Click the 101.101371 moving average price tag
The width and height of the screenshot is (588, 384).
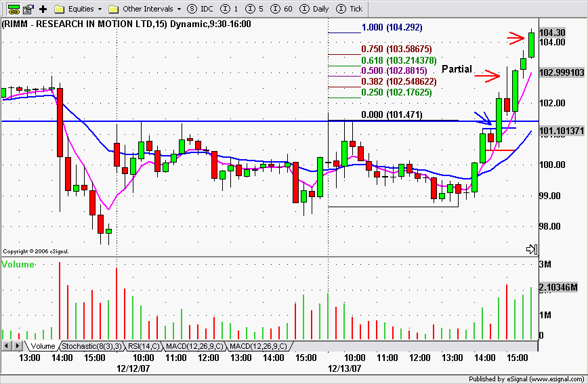coord(562,131)
